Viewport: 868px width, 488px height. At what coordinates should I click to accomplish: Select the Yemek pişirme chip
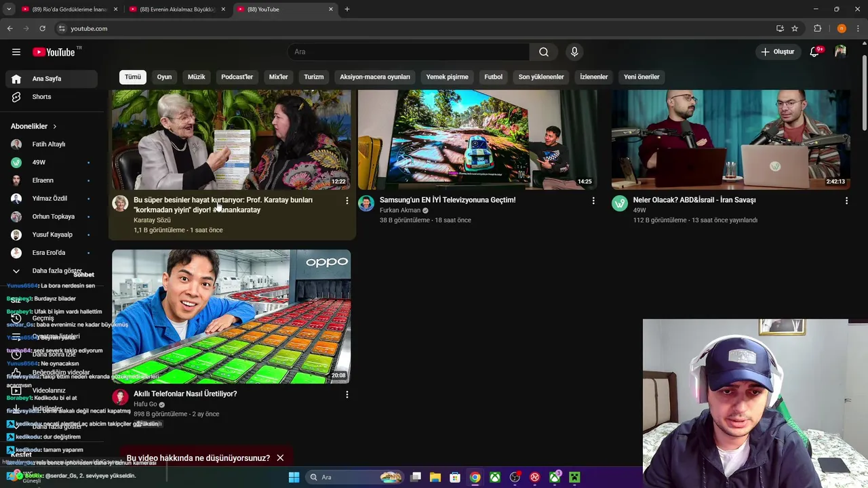click(448, 77)
